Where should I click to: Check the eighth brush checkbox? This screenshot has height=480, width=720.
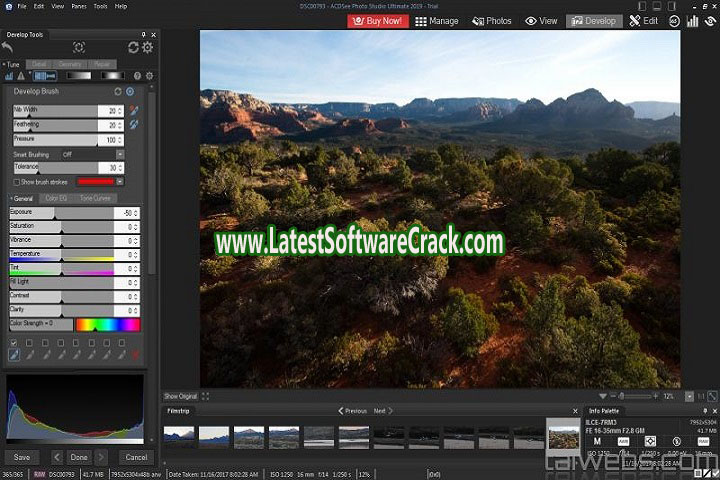(x=121, y=343)
